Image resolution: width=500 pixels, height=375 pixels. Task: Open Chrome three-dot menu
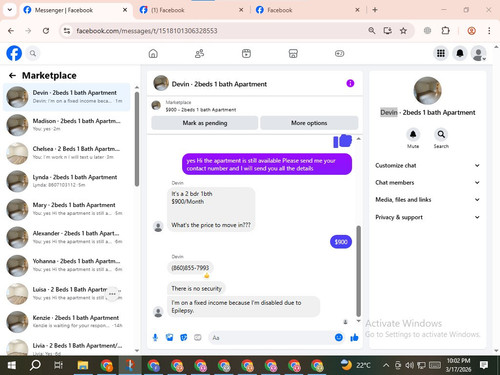point(489,31)
